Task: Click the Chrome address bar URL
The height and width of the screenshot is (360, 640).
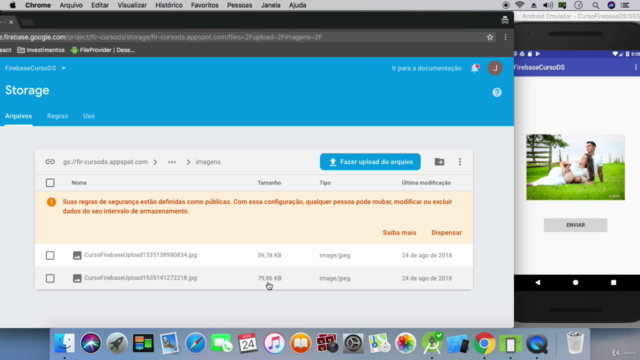Action: pos(161,37)
